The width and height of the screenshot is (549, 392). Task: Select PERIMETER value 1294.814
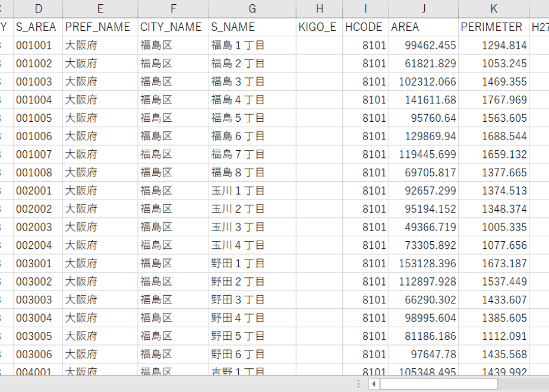pyautogui.click(x=494, y=45)
